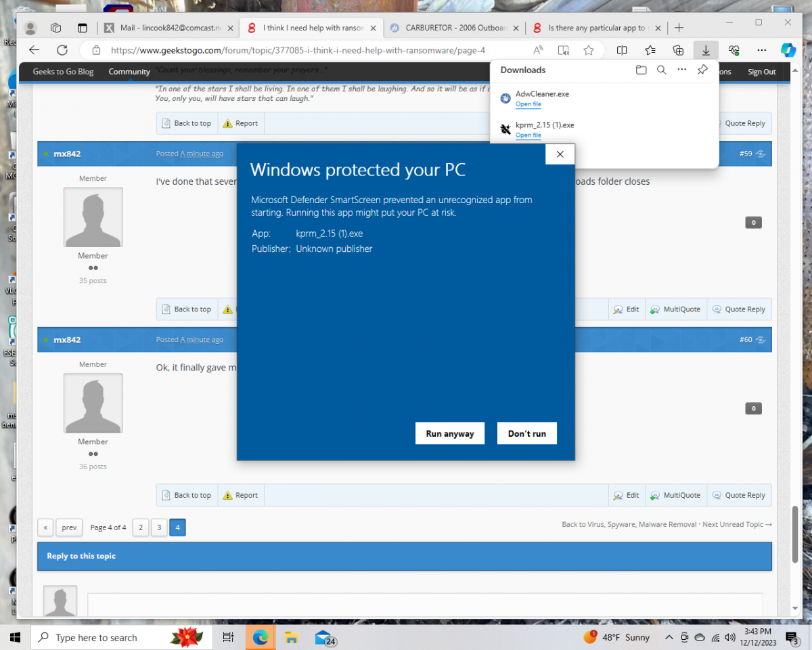812x650 pixels.
Task: Go to page 2 of topic
Action: pyautogui.click(x=141, y=527)
